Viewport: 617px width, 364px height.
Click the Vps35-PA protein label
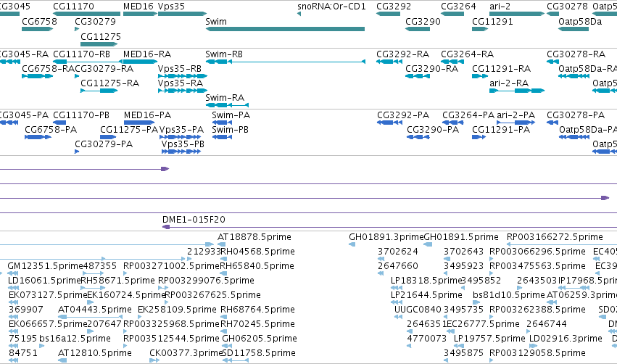click(181, 130)
